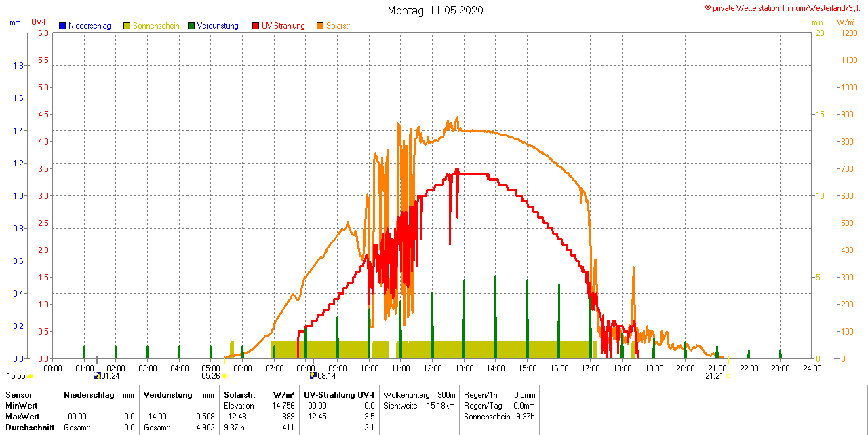Click the yellow min unit label above the right axis
The image size is (868, 435).
point(818,22)
